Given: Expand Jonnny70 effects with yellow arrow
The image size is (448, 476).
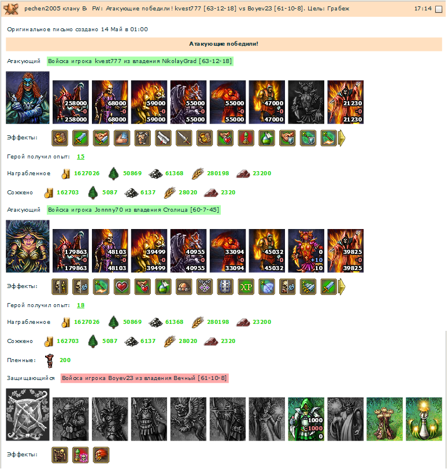Looking at the screenshot, I should point(342,286).
